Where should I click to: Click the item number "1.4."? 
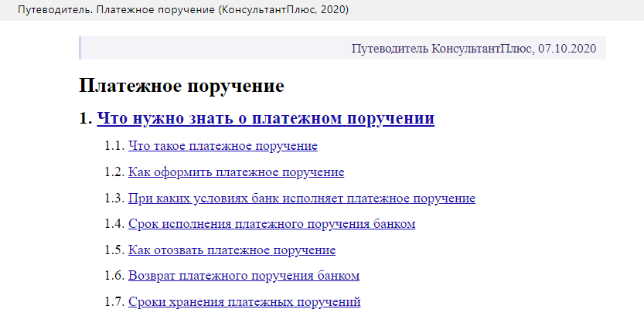[x=114, y=224]
